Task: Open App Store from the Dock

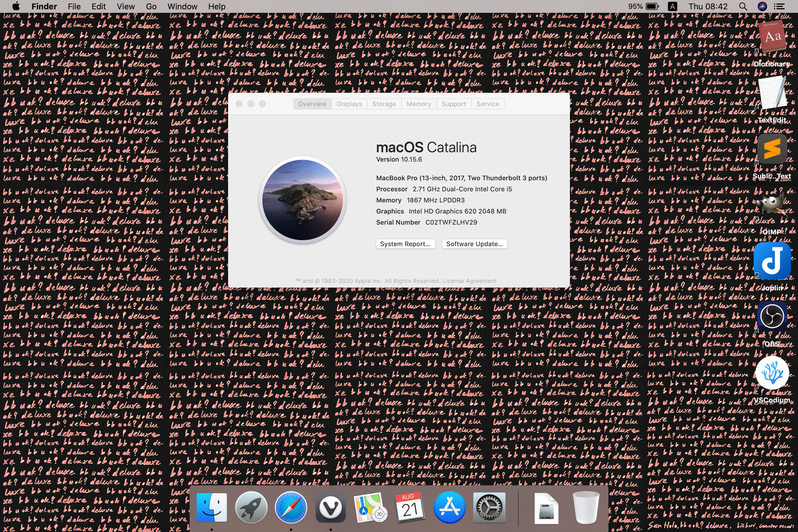Action: click(x=449, y=508)
